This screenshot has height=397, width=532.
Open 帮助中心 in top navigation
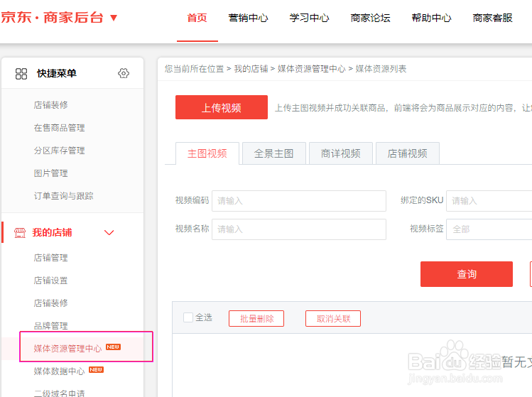click(x=431, y=18)
